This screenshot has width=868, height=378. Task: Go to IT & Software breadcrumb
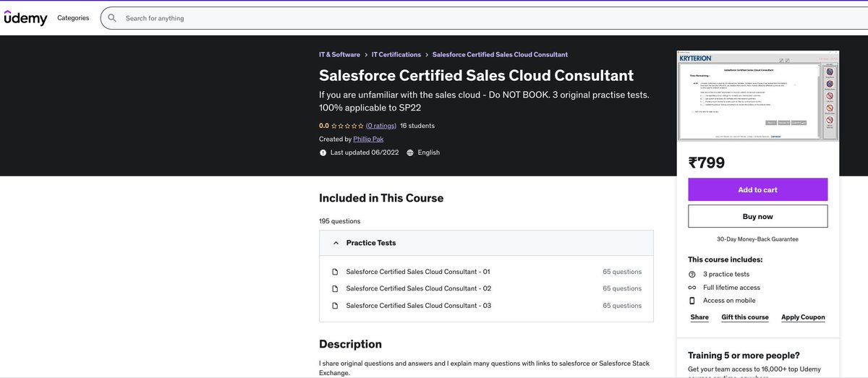pos(339,55)
